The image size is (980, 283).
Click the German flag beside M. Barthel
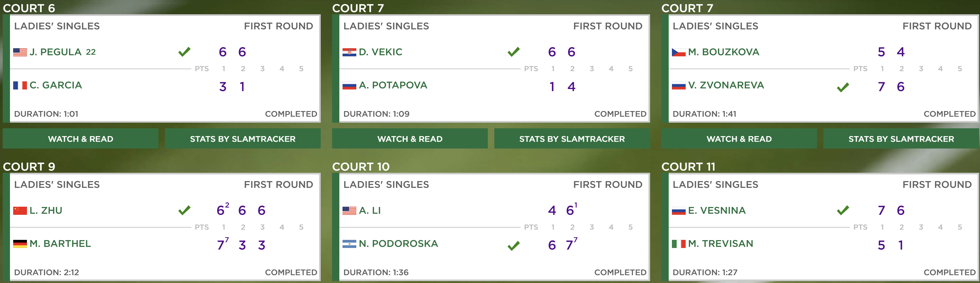(20, 244)
